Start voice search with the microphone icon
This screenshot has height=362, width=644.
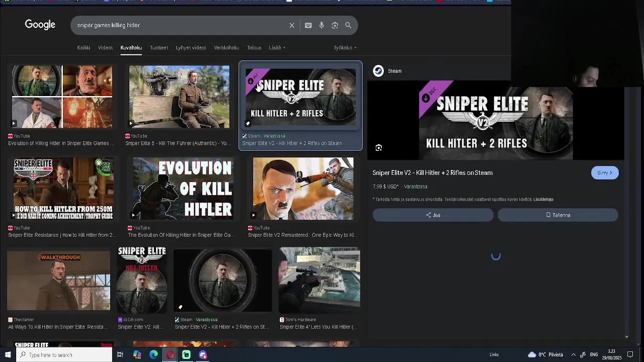coord(321,25)
